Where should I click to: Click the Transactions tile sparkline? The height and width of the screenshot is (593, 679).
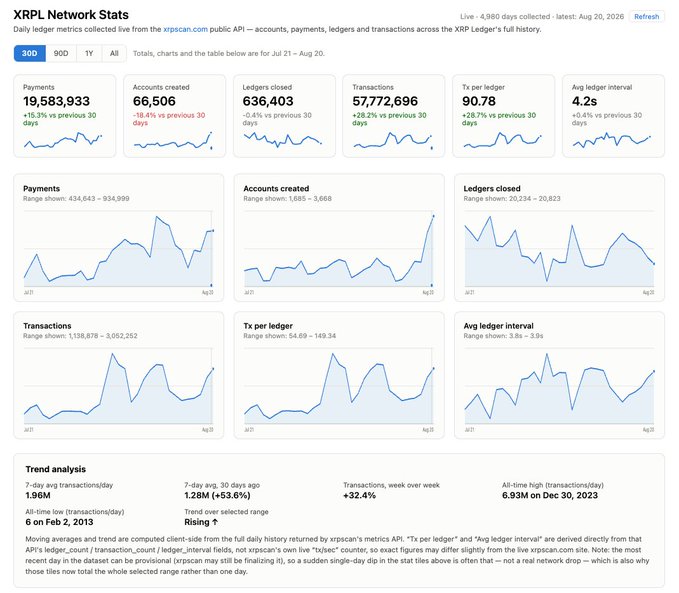(392, 140)
